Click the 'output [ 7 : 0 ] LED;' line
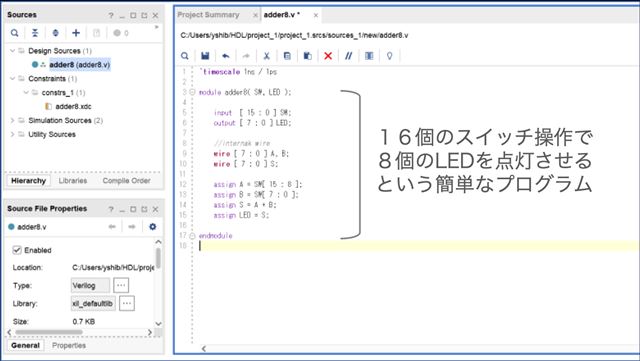The width and height of the screenshot is (640, 361). click(252, 123)
